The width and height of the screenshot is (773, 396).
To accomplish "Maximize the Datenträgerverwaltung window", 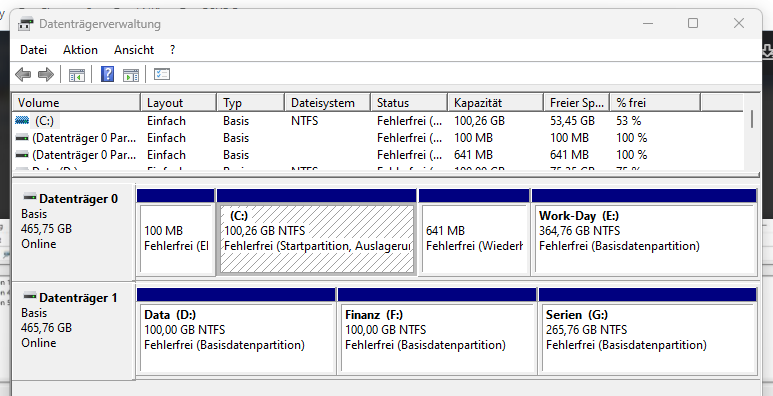I will (693, 23).
